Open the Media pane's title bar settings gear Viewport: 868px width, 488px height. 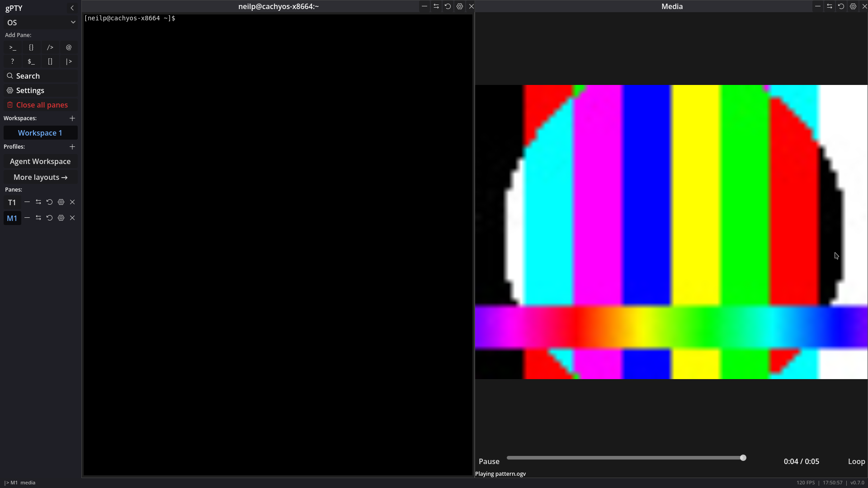(x=853, y=6)
